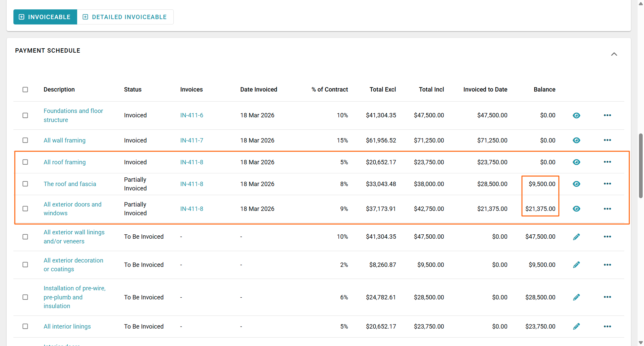Open invoice IN-411-6
Screen dimensions: 644x346
pyautogui.click(x=192, y=115)
